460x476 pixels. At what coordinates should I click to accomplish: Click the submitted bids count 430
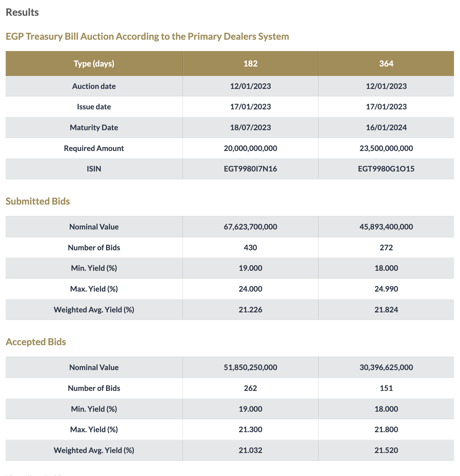[251, 248]
